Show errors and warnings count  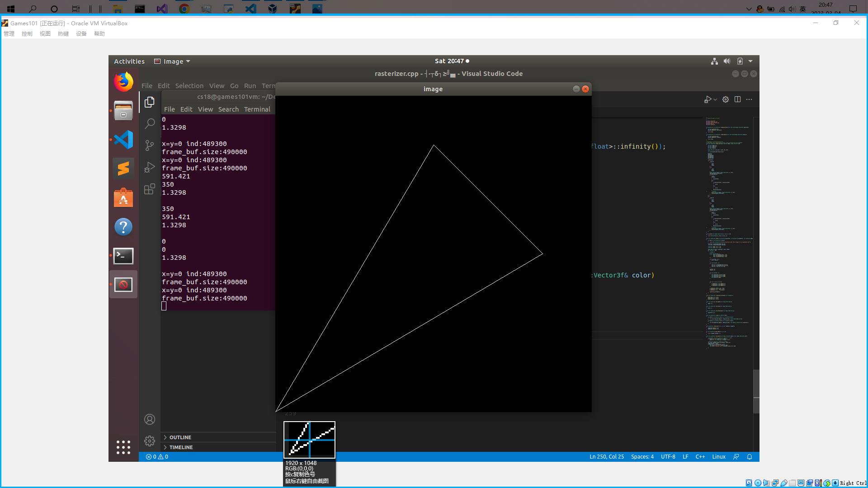(157, 457)
